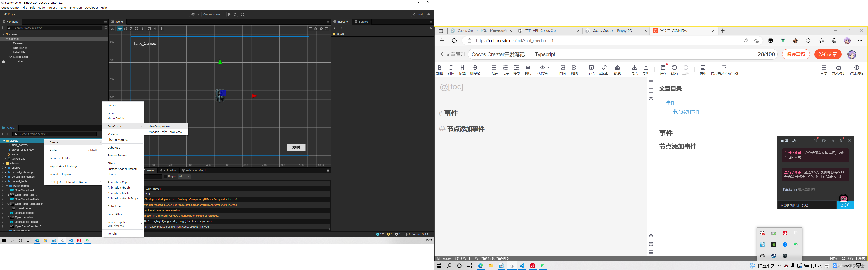Apply strikethrough (删除线) in the CSDN editor
The image size is (868, 270).
475,70
